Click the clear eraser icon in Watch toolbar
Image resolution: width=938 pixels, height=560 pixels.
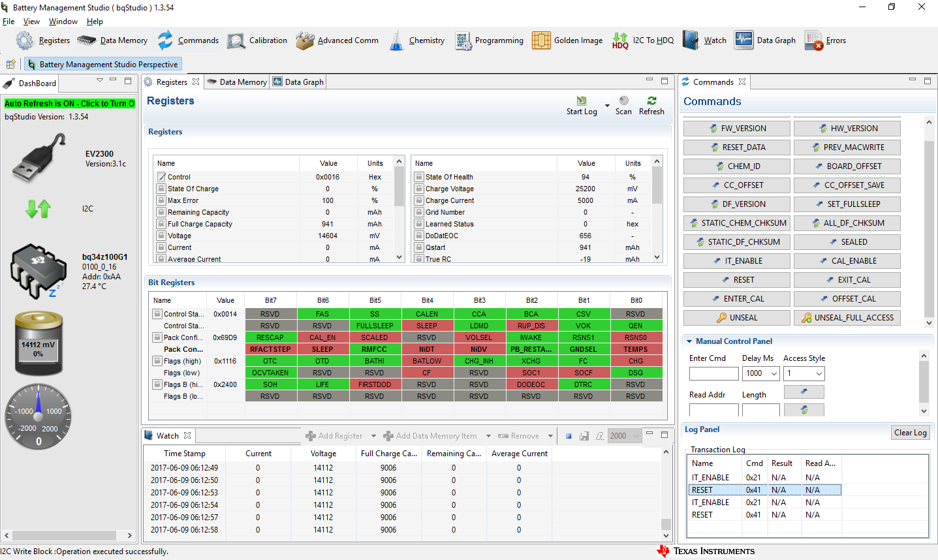600,436
